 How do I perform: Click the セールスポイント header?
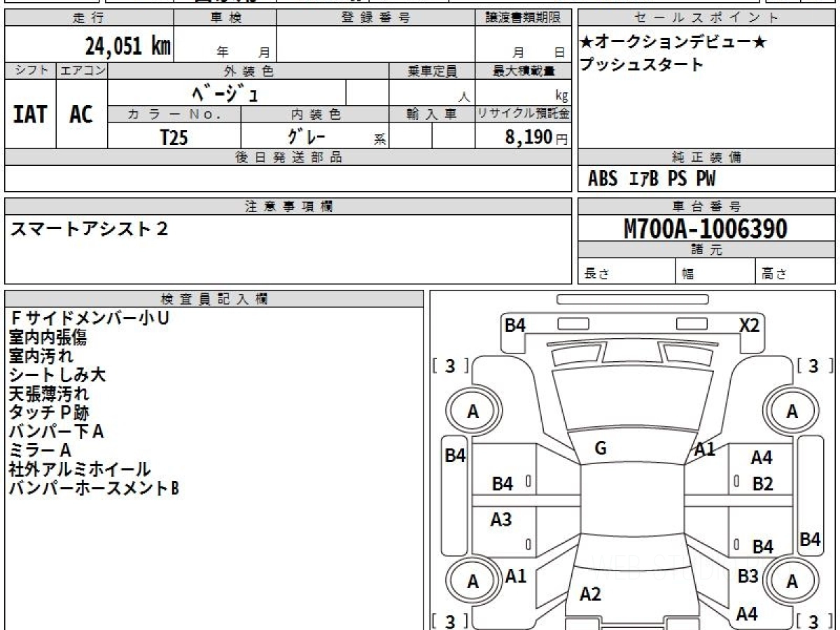point(707,18)
